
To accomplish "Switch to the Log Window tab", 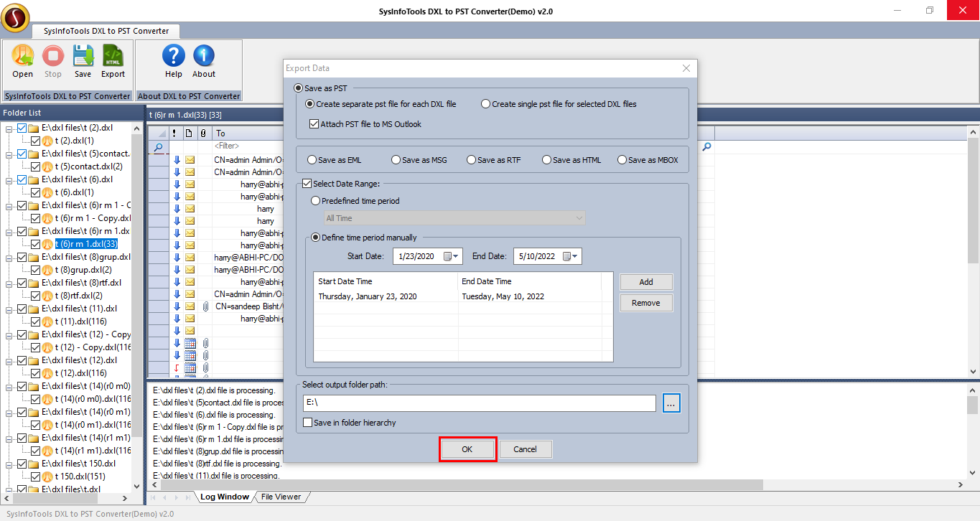I will (224, 497).
